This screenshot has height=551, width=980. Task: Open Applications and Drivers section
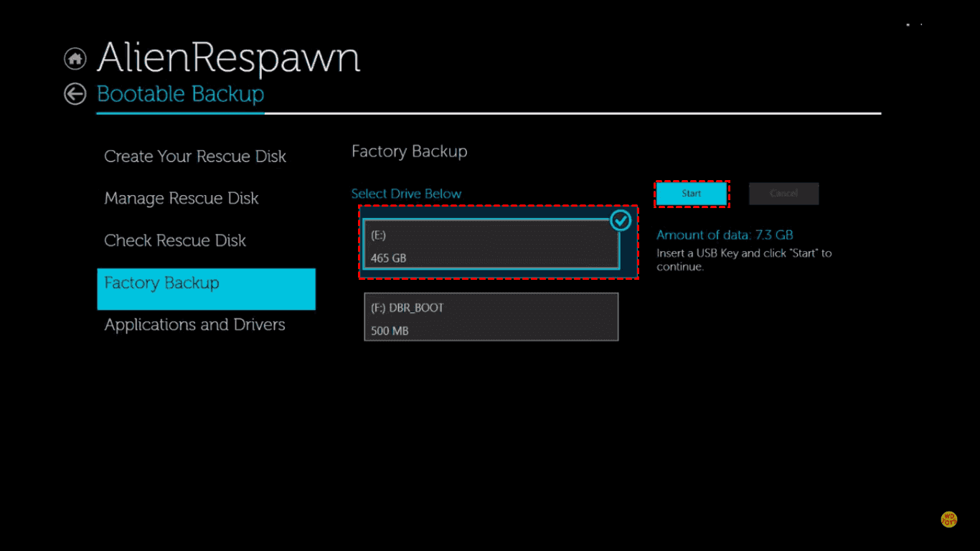[x=195, y=325]
